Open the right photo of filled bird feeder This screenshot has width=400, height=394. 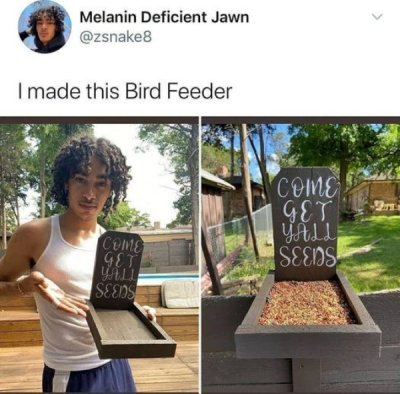301,254
